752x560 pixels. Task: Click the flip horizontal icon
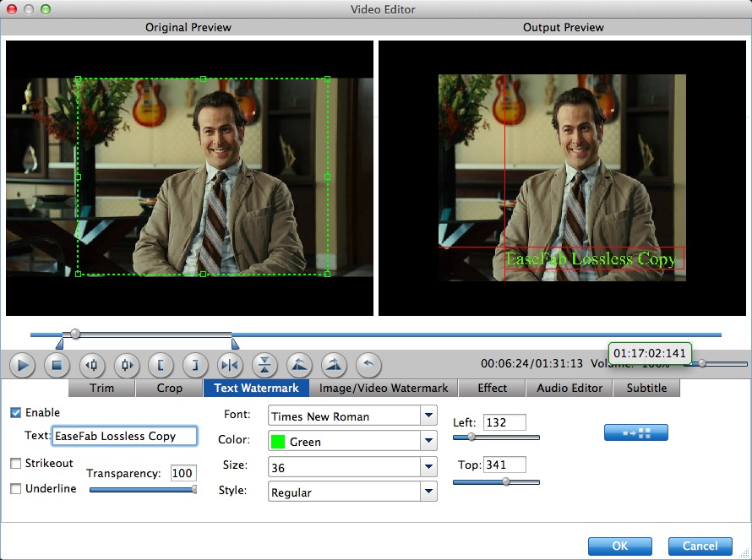coord(230,366)
